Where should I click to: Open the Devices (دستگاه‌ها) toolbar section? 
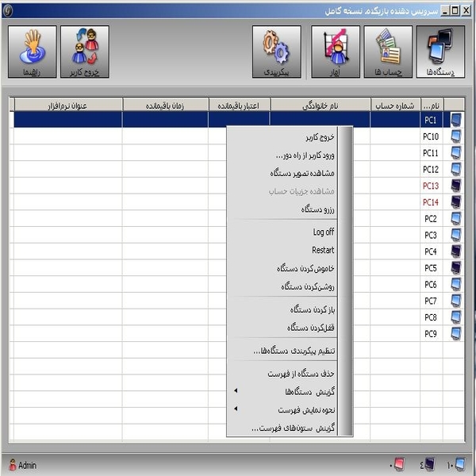(x=440, y=52)
